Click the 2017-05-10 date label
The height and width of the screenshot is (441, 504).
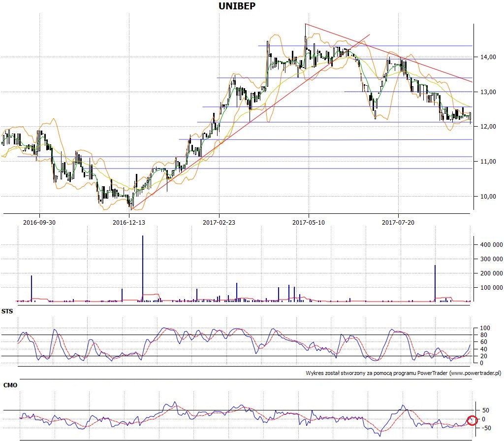tap(309, 222)
